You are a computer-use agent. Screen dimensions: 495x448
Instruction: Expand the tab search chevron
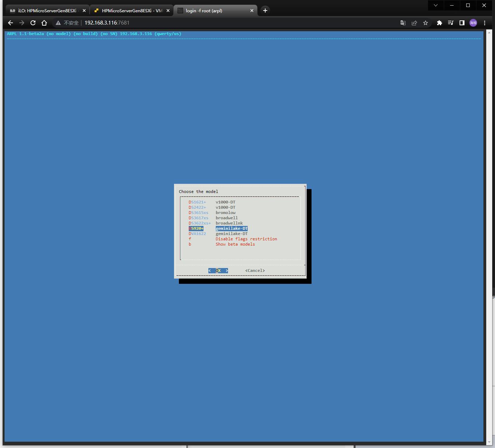click(436, 5)
